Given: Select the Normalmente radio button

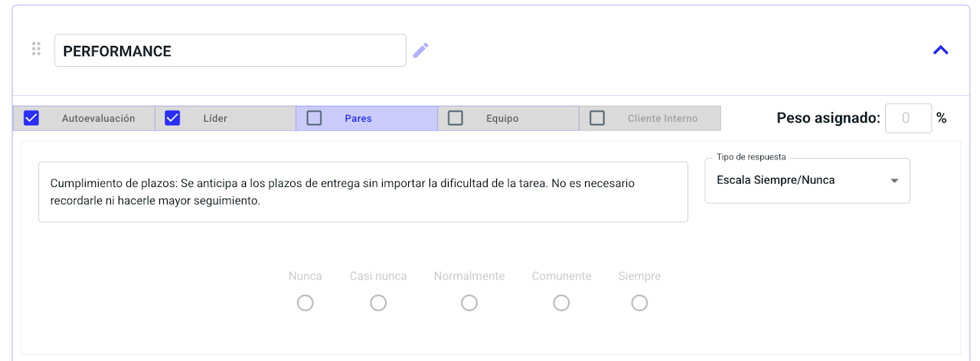Looking at the screenshot, I should (x=469, y=304).
